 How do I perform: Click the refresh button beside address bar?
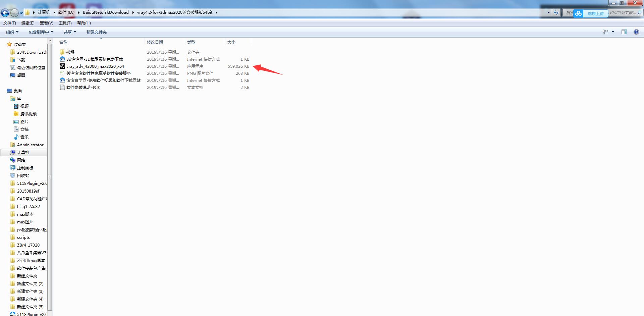coord(556,13)
